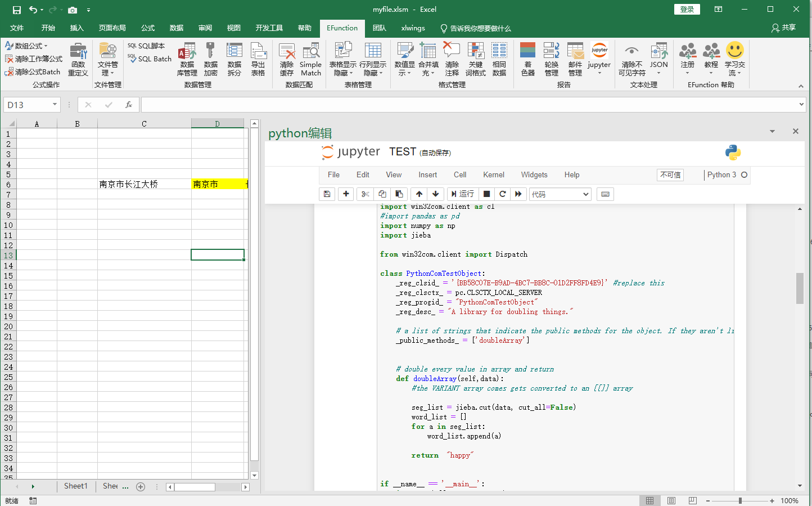Run 清除公式Batch in the ribbon
Viewport: 812px width, 506px height.
point(33,72)
